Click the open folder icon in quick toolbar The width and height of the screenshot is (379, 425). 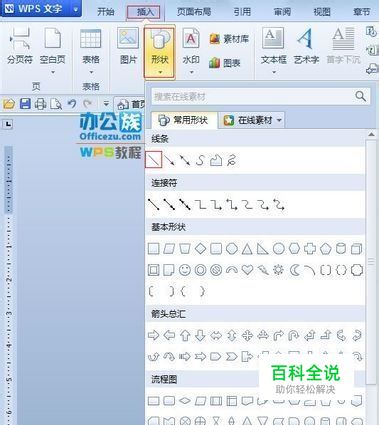click(9, 104)
